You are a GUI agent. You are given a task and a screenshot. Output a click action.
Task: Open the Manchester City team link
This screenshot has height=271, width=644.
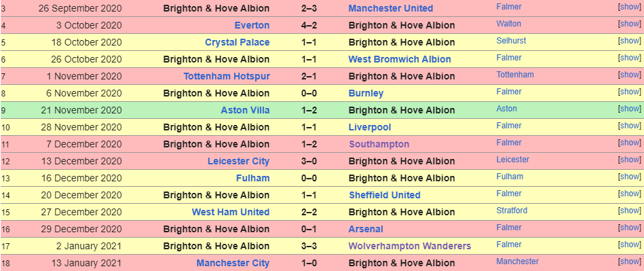(233, 263)
